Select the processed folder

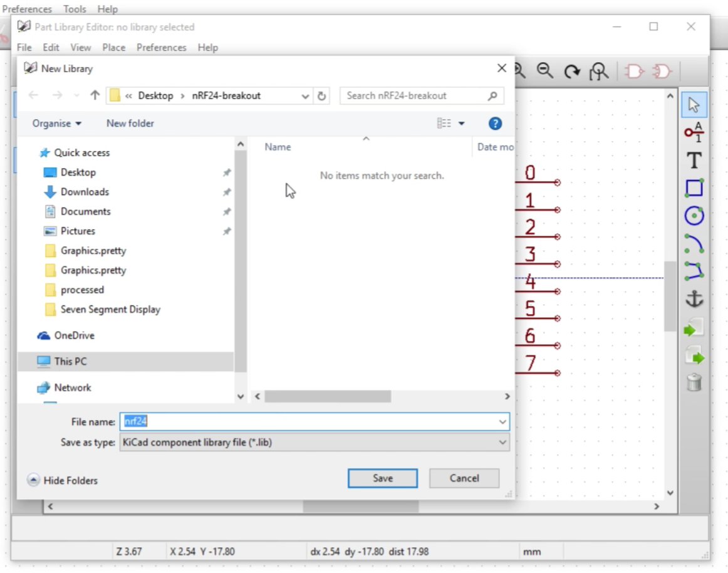tap(82, 290)
